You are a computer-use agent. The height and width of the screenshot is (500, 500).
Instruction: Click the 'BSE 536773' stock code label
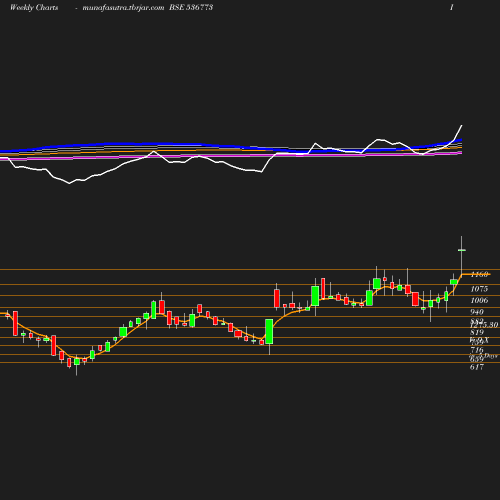pyautogui.click(x=191, y=7)
